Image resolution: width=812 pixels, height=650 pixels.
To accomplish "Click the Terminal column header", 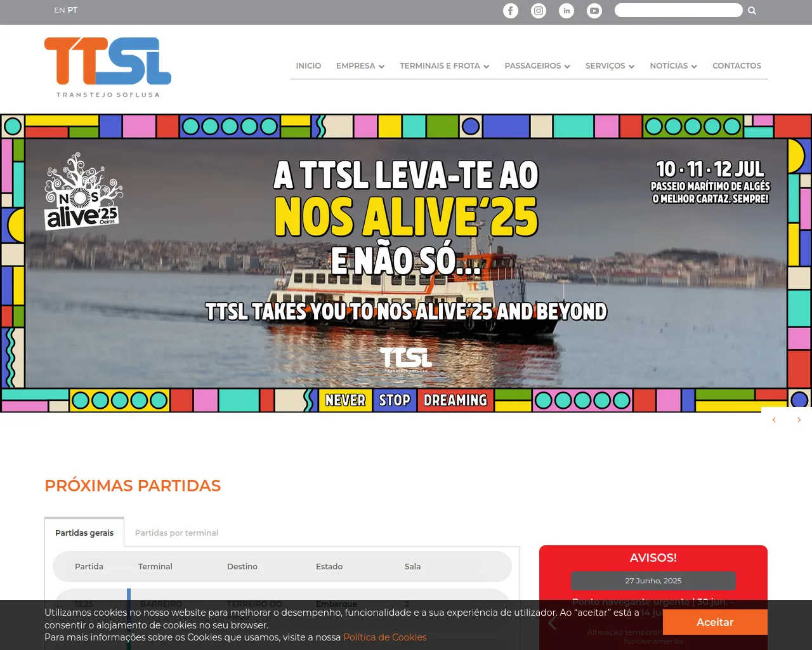I will pyautogui.click(x=155, y=567).
